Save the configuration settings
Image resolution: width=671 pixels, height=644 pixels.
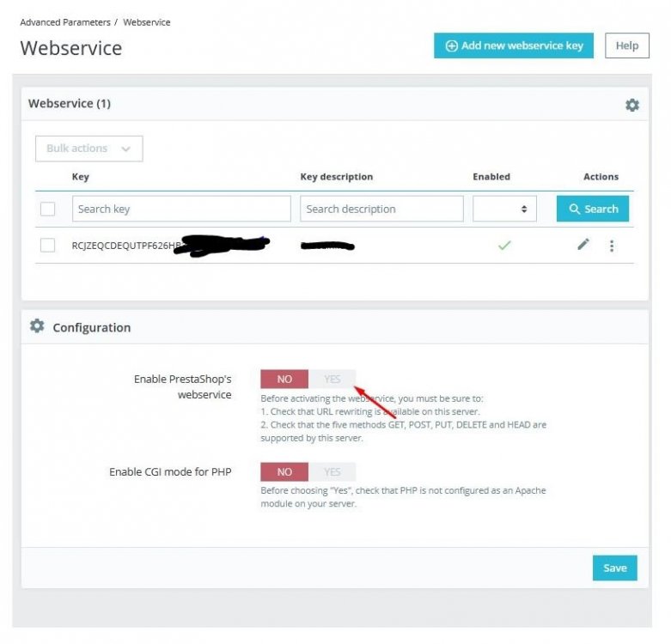pos(614,568)
